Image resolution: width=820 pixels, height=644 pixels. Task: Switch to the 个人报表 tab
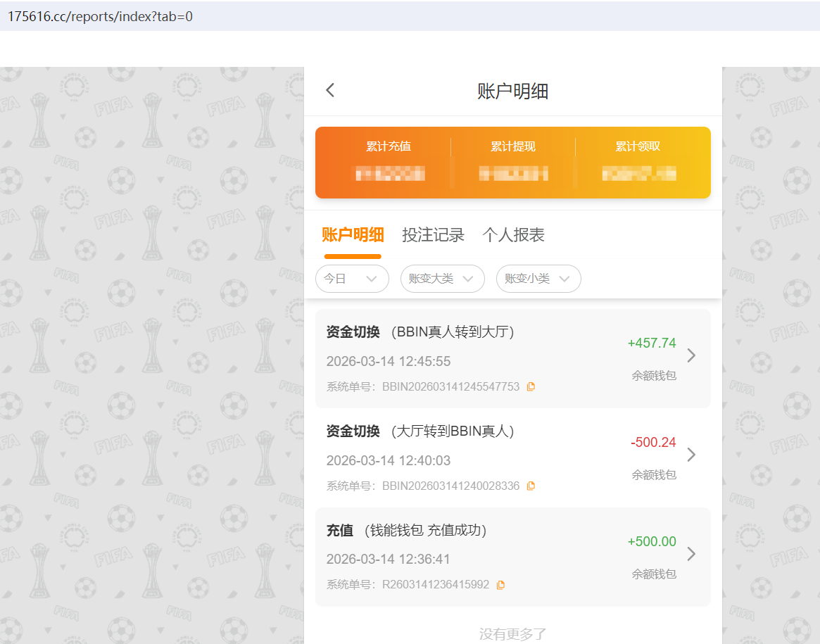pyautogui.click(x=513, y=234)
